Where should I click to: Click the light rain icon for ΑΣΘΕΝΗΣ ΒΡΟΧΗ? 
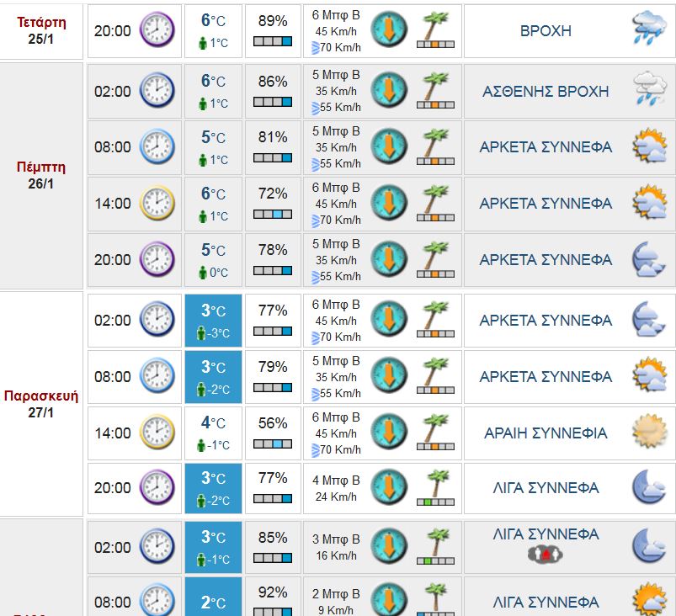[649, 89]
